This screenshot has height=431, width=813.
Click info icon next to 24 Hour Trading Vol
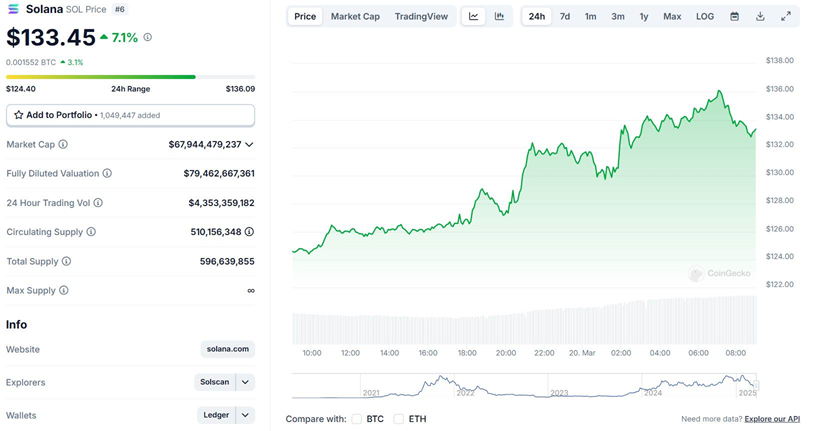tap(98, 202)
